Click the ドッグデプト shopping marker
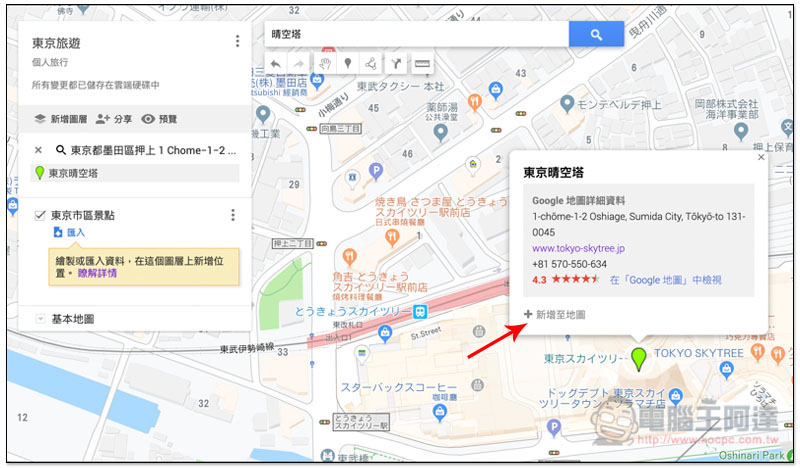Image resolution: width=800 pixels, height=468 pixels. tap(676, 395)
